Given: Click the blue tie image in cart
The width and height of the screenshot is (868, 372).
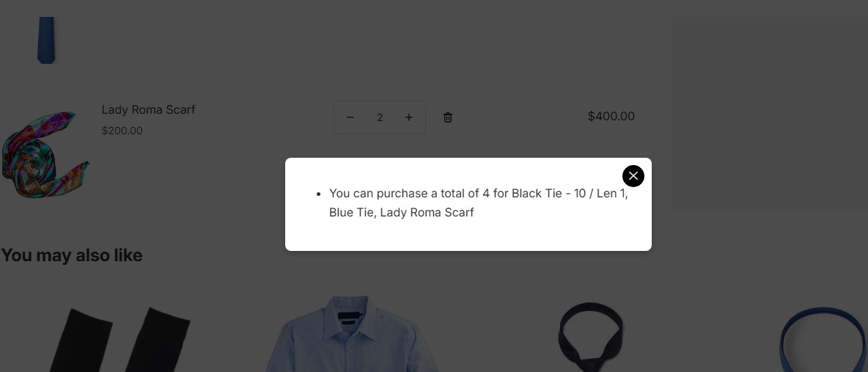Looking at the screenshot, I should (x=46, y=40).
